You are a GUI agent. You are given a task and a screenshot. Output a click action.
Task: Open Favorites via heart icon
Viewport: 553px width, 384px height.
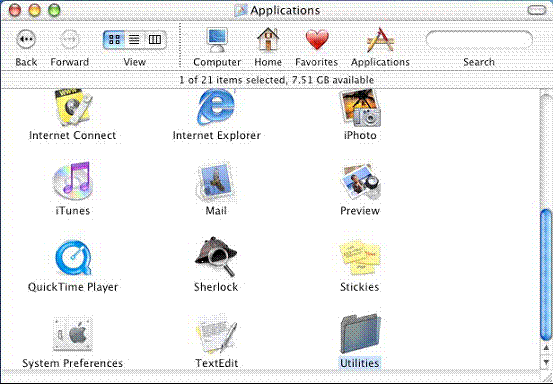coord(317,39)
